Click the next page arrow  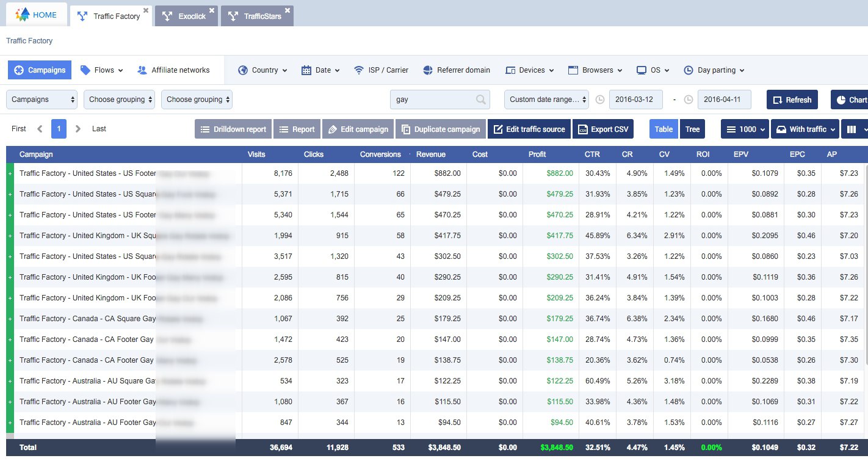tap(78, 129)
